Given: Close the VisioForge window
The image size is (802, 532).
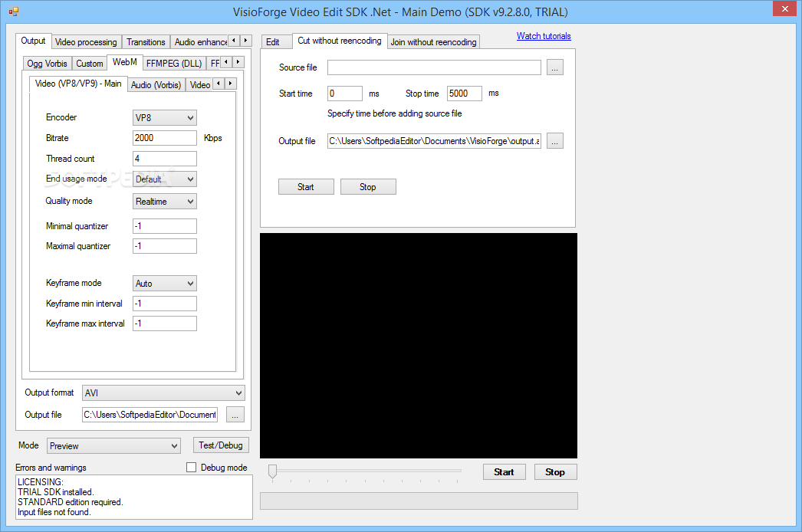Looking at the screenshot, I should (784, 8).
